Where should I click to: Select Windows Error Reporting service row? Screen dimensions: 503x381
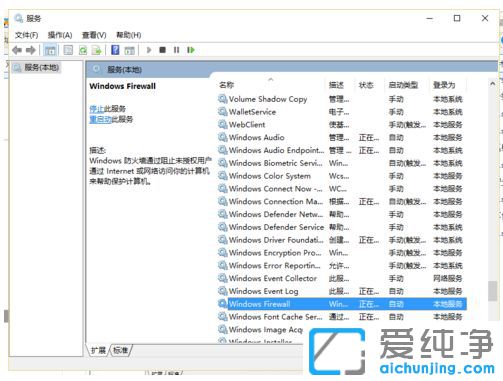click(342, 265)
